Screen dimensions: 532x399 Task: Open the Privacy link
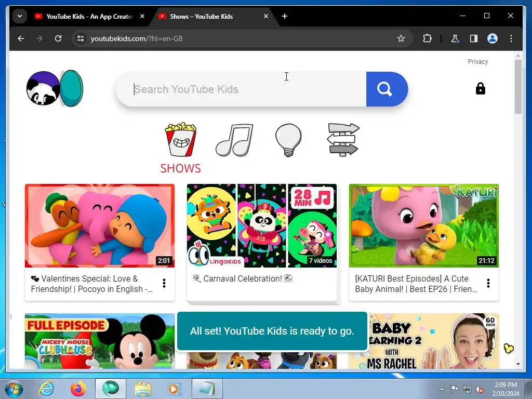478,61
